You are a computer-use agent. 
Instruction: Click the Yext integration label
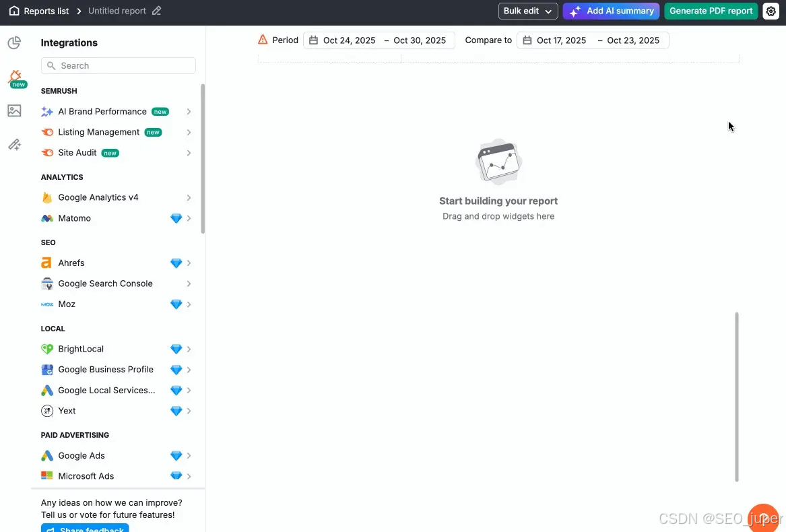click(67, 411)
